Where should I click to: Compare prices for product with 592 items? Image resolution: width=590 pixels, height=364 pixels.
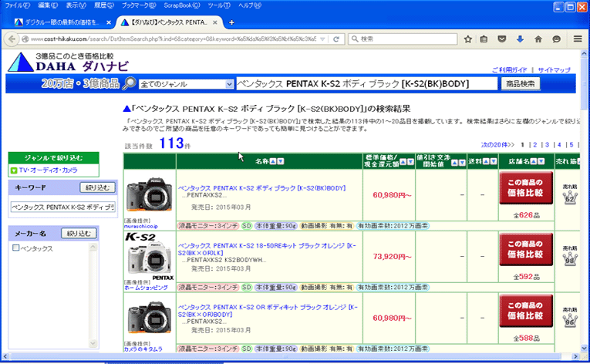(x=526, y=249)
